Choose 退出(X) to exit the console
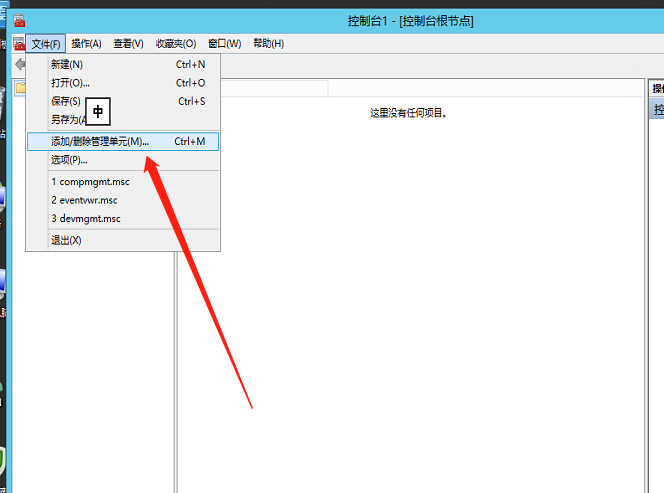The image size is (664, 493). click(66, 240)
